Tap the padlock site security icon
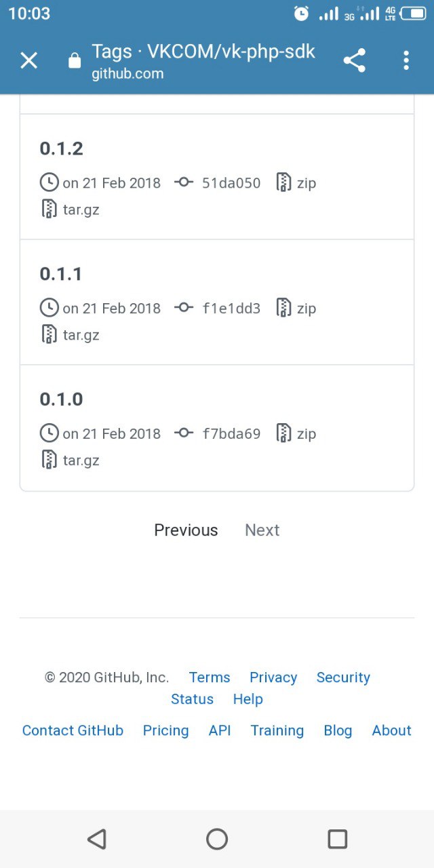 (75, 62)
